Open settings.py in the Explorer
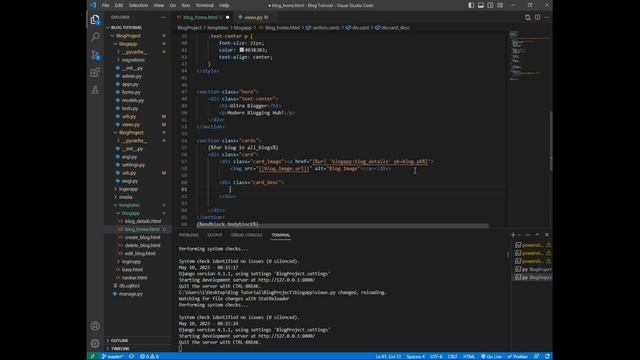 click(133, 164)
